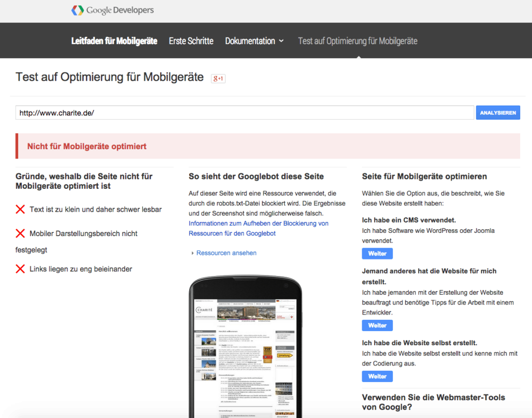Click Weiter under "Ich habe ein CMS verwendet"

coord(377,253)
